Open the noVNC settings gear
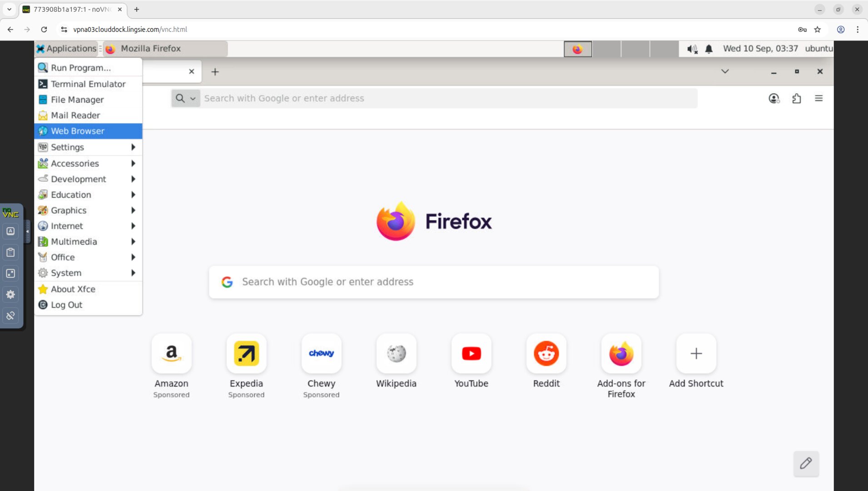 pos(10,294)
